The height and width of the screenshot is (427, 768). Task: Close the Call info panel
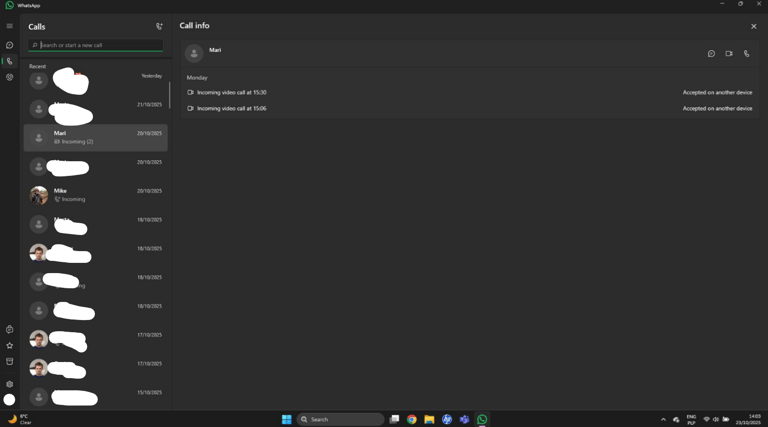[753, 26]
